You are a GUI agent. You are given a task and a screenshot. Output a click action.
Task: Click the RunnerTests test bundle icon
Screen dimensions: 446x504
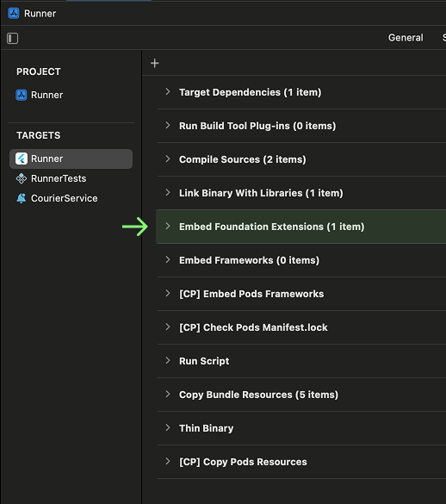click(22, 178)
